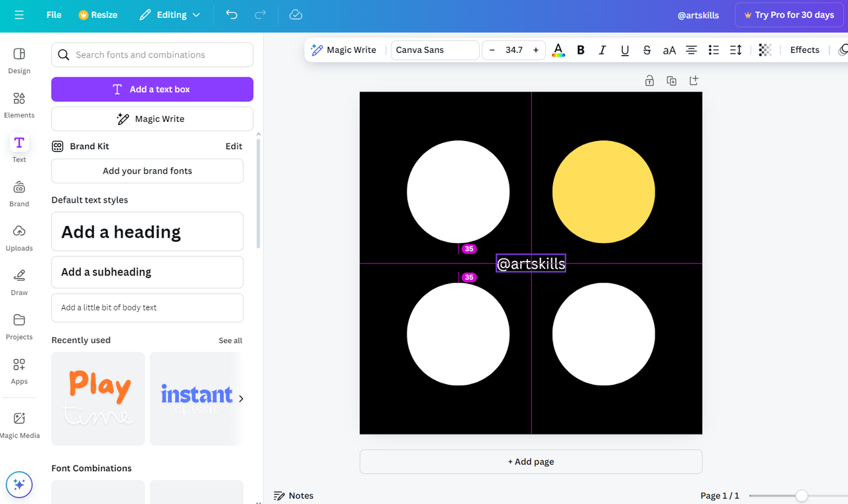Toggle bulleted list formatting

coord(714,50)
